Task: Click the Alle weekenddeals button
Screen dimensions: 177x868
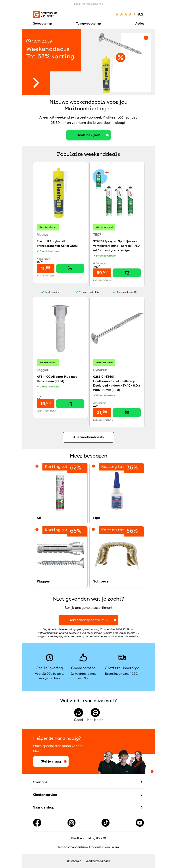Action: point(88,437)
